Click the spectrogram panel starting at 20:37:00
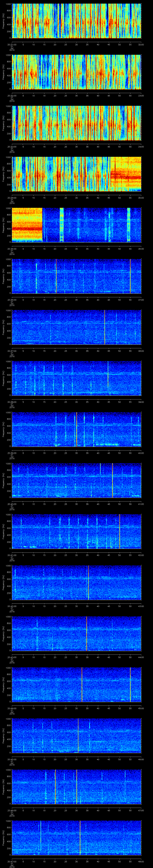The width and height of the screenshot is (153, 868). [x=77, y=327]
